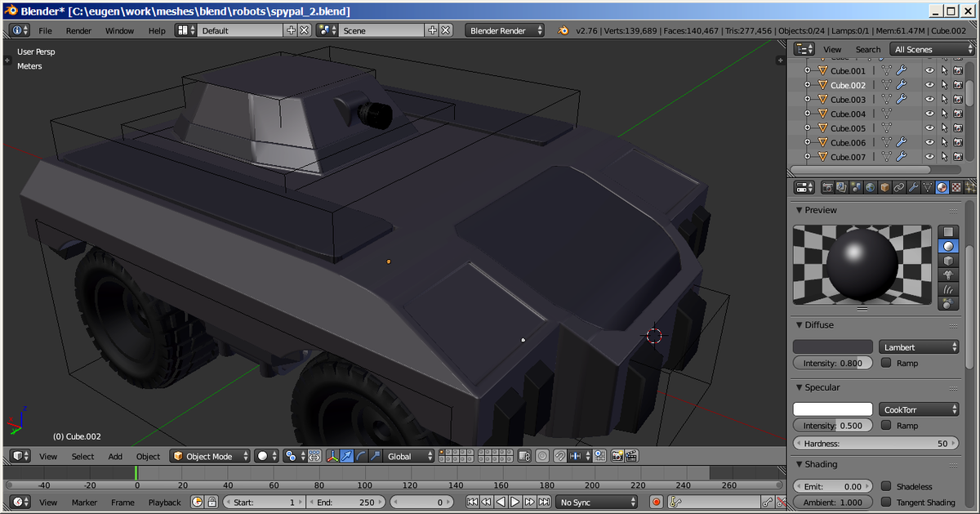Click the rotate manipulator arc icon
This screenshot has width=980, height=514.
point(361,456)
